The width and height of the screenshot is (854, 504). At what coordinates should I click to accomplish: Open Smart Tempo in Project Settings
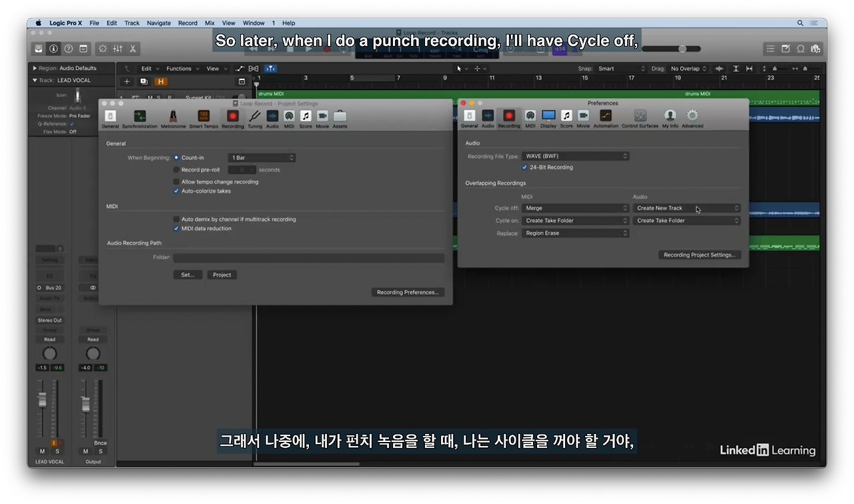(203, 119)
